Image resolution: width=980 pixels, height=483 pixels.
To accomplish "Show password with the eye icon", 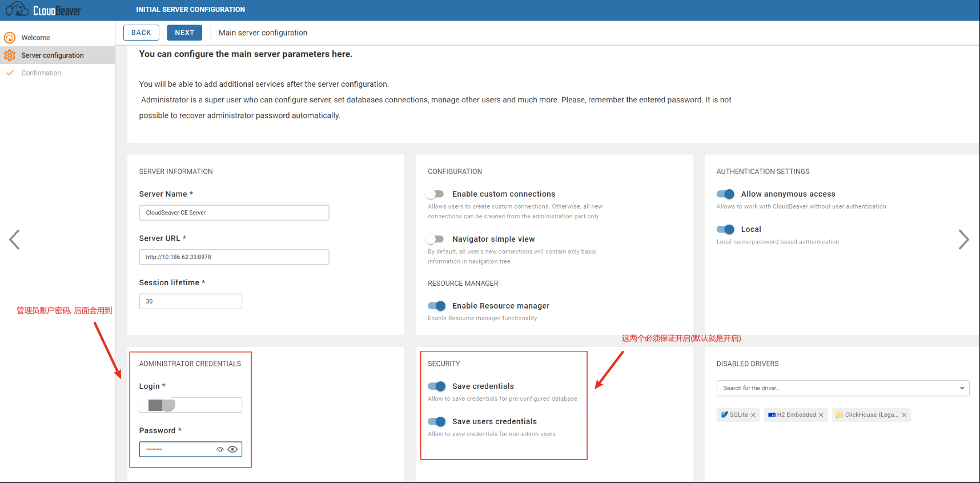I will click(232, 449).
